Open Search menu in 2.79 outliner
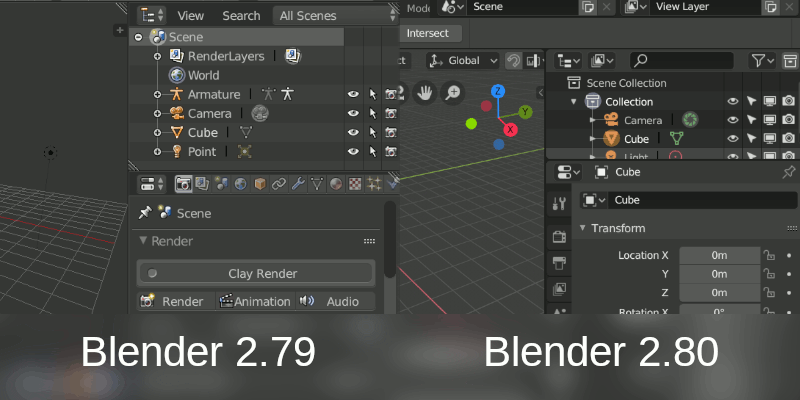 pyautogui.click(x=241, y=16)
